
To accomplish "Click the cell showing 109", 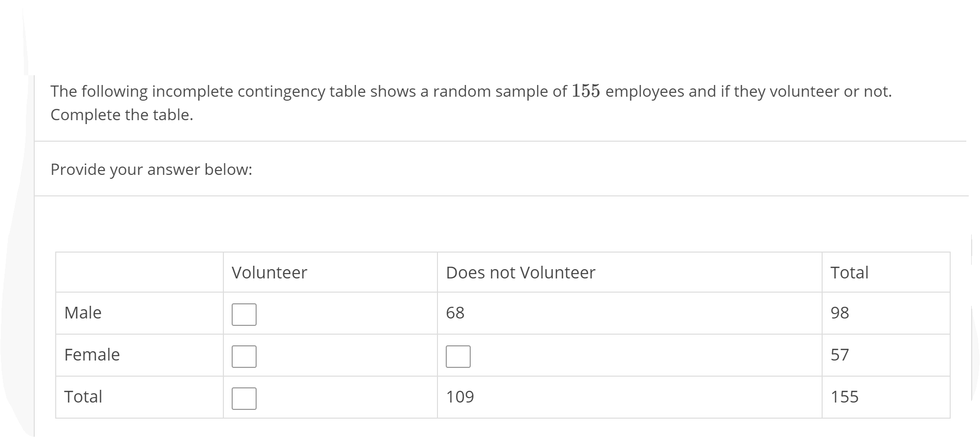I will pos(459,397).
